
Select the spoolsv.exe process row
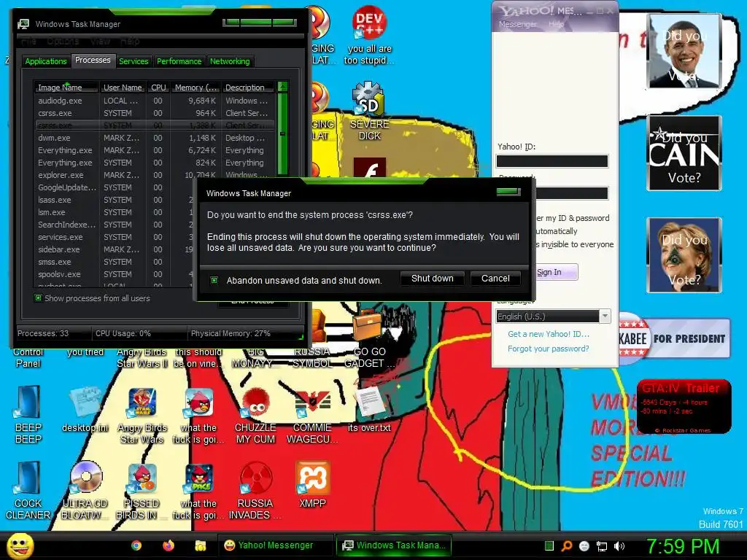[115, 274]
